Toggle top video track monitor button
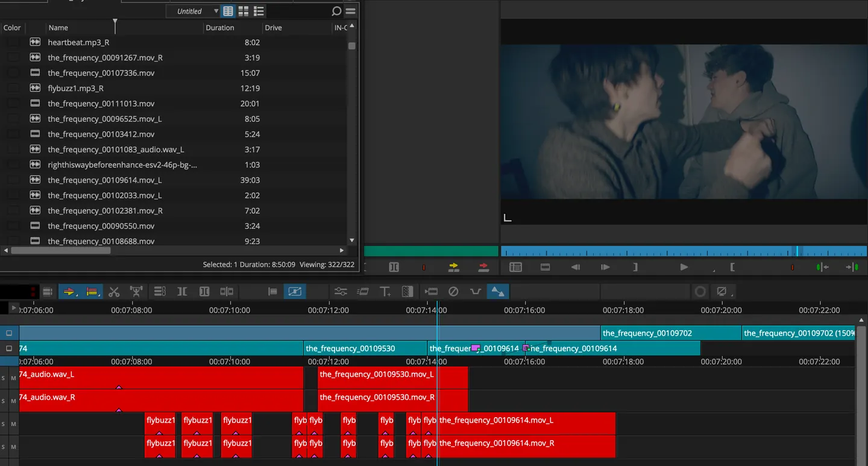Image resolution: width=868 pixels, height=466 pixels. coord(9,333)
